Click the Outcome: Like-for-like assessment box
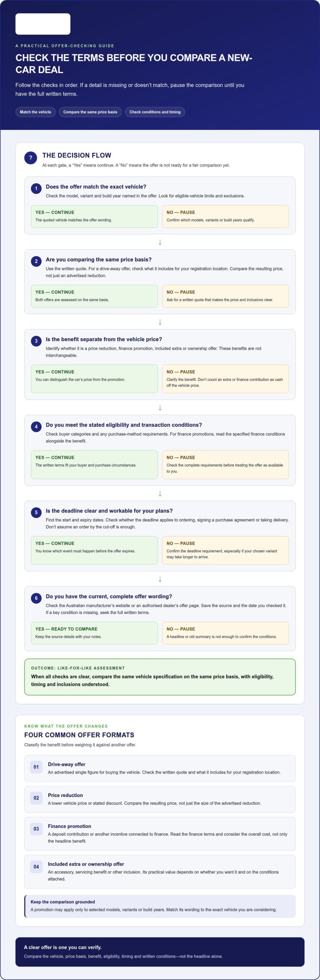Image resolution: width=320 pixels, height=980 pixels. (160, 677)
